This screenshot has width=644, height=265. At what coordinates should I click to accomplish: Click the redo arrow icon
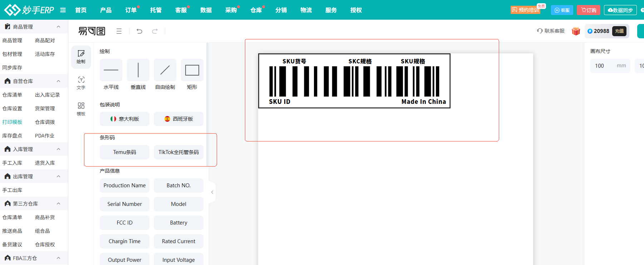click(155, 31)
